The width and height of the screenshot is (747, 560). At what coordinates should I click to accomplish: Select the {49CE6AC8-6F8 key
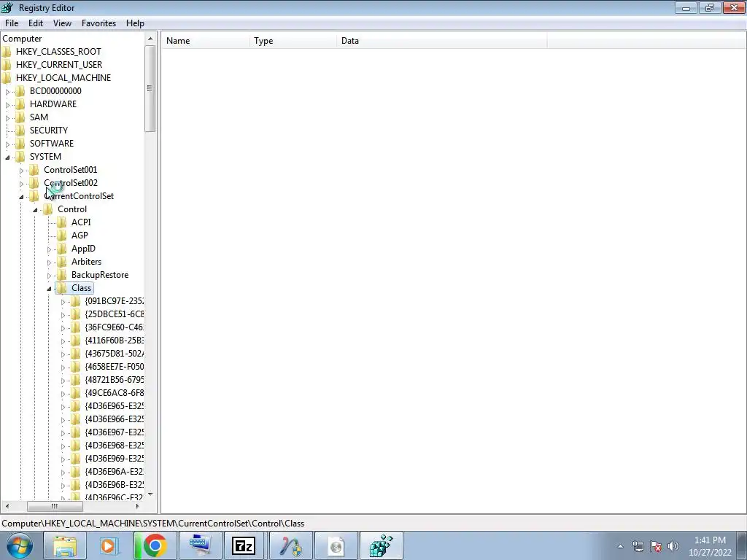(x=115, y=393)
